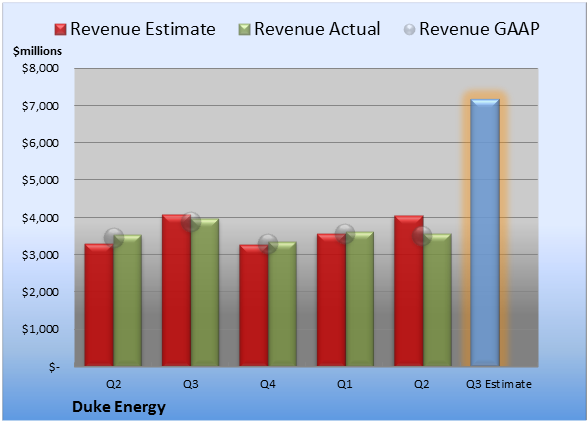This screenshot has width=588, height=422.
Task: Select the red estimate bar above Q3
Action: (176, 290)
